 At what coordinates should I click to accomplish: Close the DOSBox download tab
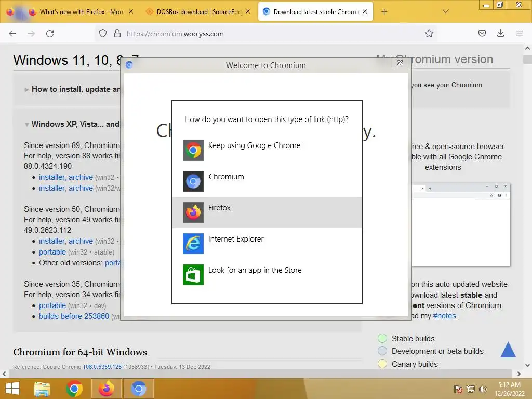[248, 11]
